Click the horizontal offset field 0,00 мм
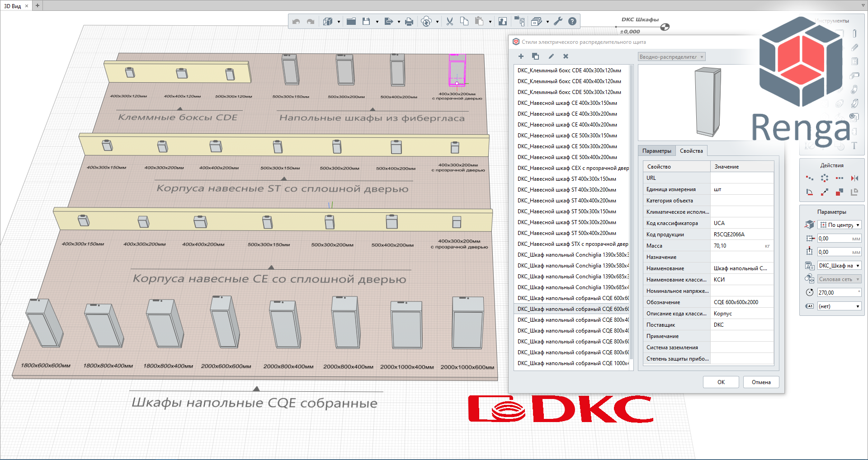The image size is (868, 460). [x=840, y=238]
